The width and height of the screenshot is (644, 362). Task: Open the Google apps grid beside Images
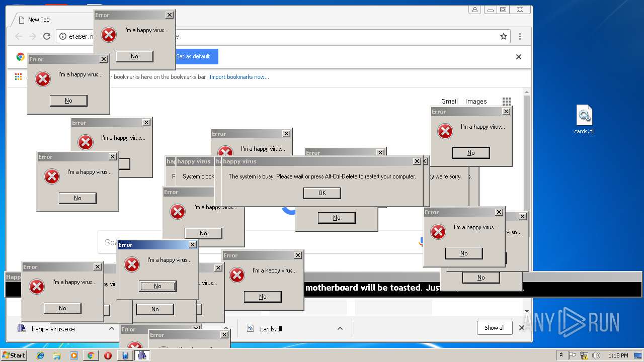pos(507,101)
